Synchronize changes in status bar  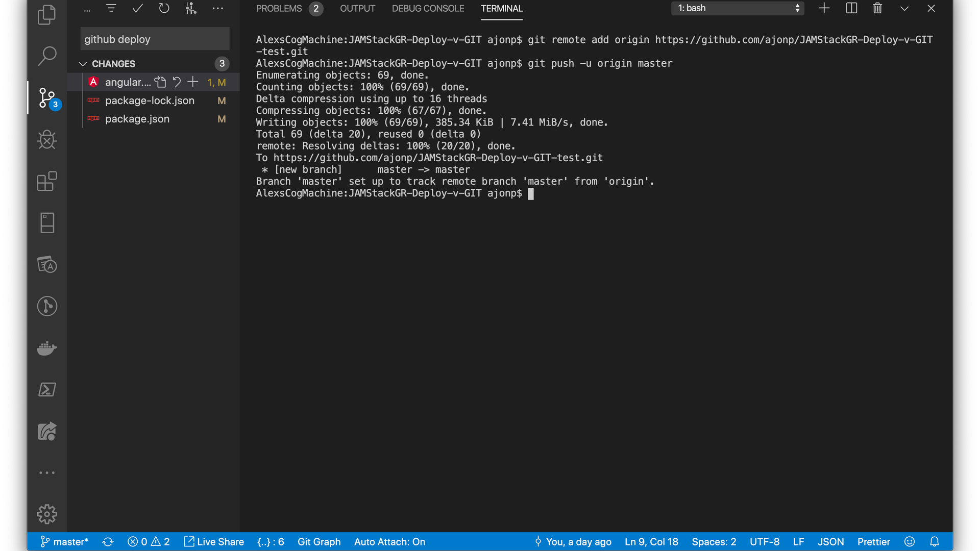(108, 542)
